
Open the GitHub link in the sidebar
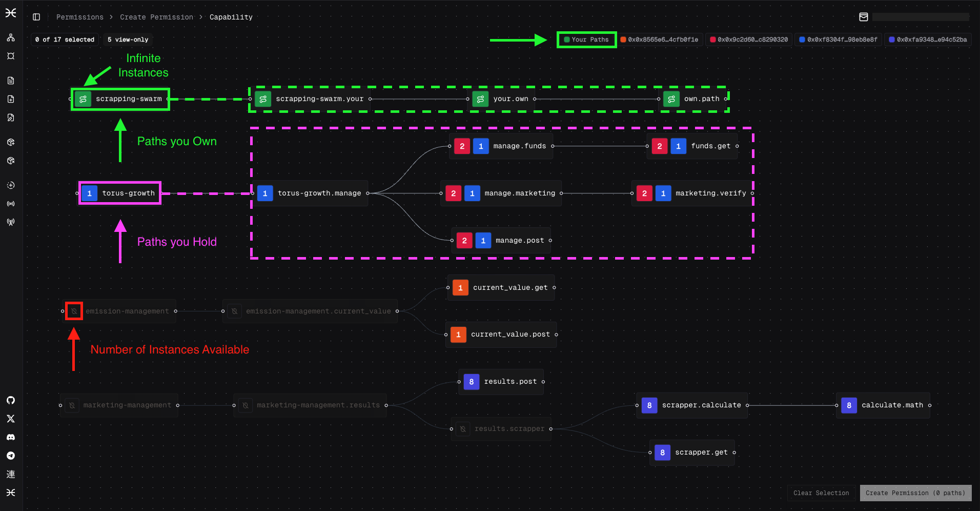pyautogui.click(x=10, y=400)
